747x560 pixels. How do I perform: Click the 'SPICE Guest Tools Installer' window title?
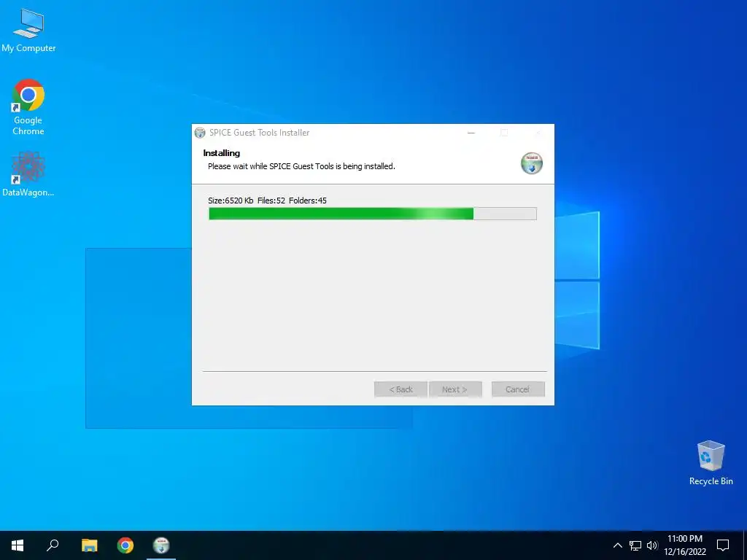click(260, 133)
